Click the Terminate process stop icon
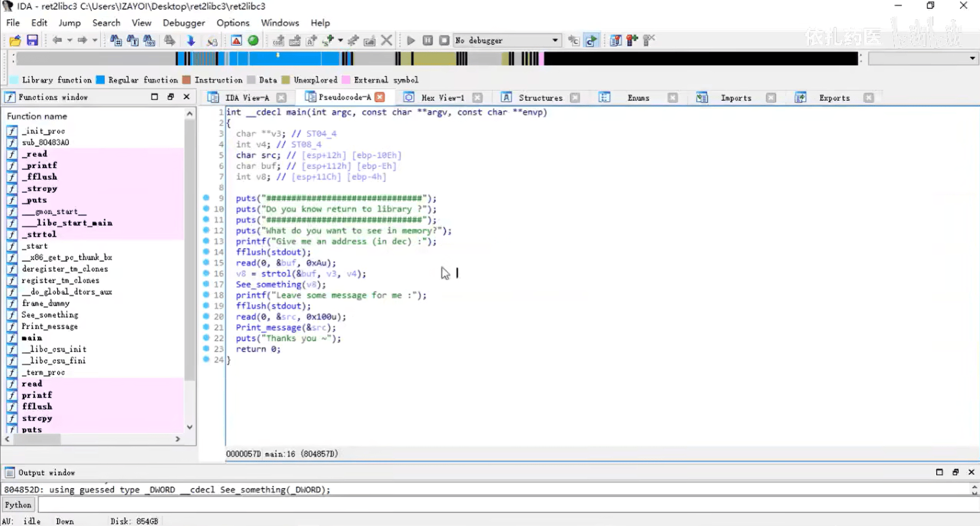Screen dimensions: 980x526 [444, 40]
